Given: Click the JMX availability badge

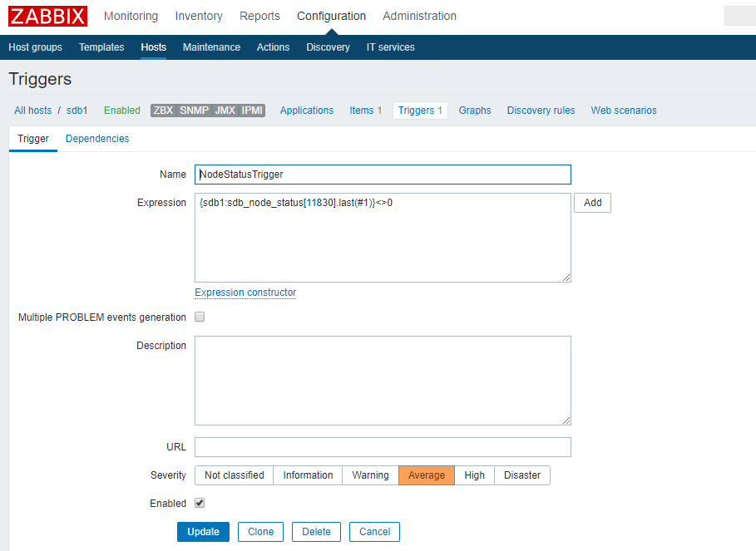Looking at the screenshot, I should pyautogui.click(x=225, y=111).
